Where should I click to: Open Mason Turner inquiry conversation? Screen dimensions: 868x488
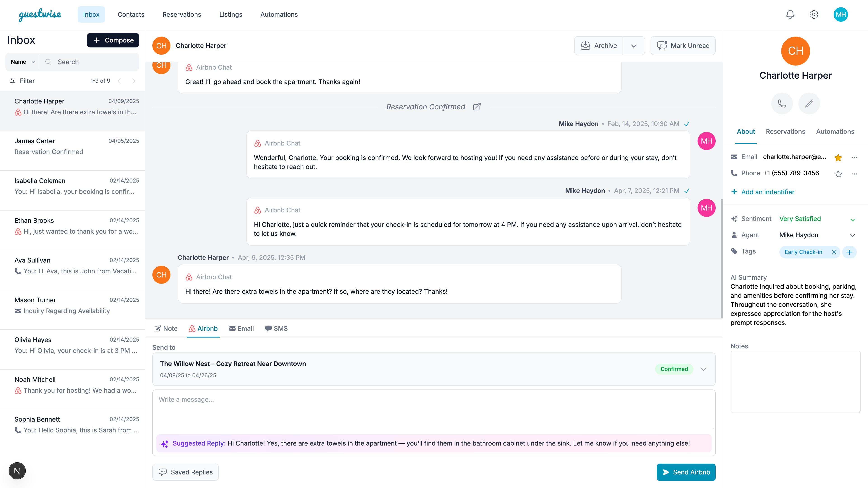(72, 310)
